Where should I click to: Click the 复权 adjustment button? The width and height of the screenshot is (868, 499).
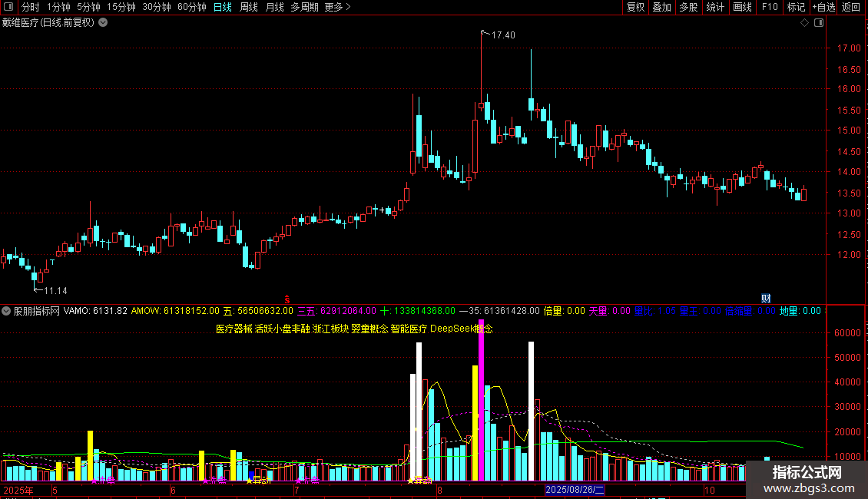635,7
